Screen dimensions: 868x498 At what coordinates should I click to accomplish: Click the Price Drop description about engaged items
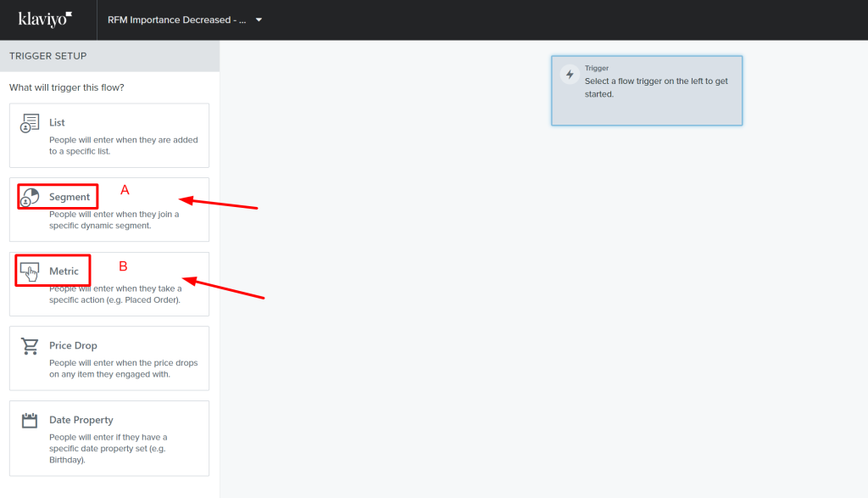point(123,369)
